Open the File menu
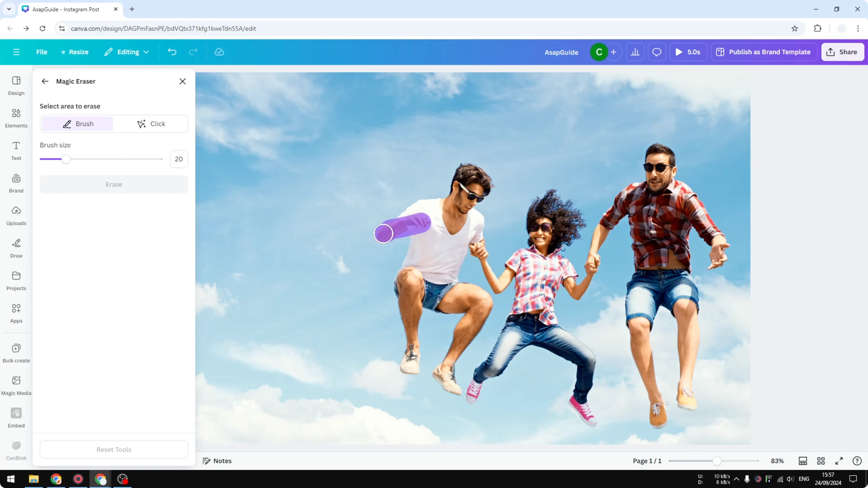Screen dimensions: 868x488 pyautogui.click(x=42, y=52)
